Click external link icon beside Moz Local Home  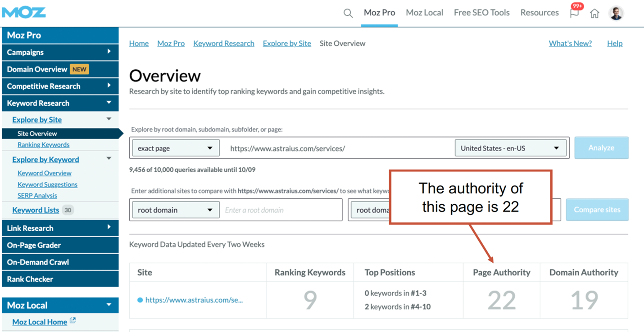tap(73, 321)
